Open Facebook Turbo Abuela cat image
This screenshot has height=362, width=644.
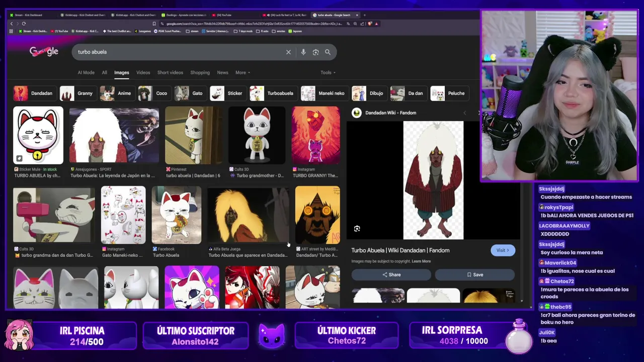[x=177, y=215]
